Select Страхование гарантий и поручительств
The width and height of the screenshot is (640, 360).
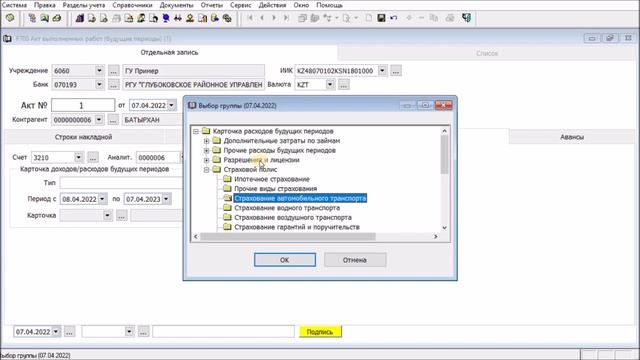click(297, 227)
